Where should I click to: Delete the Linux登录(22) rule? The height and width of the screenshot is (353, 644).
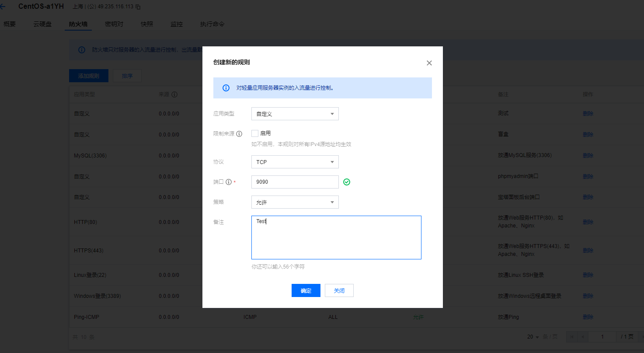tap(588, 275)
